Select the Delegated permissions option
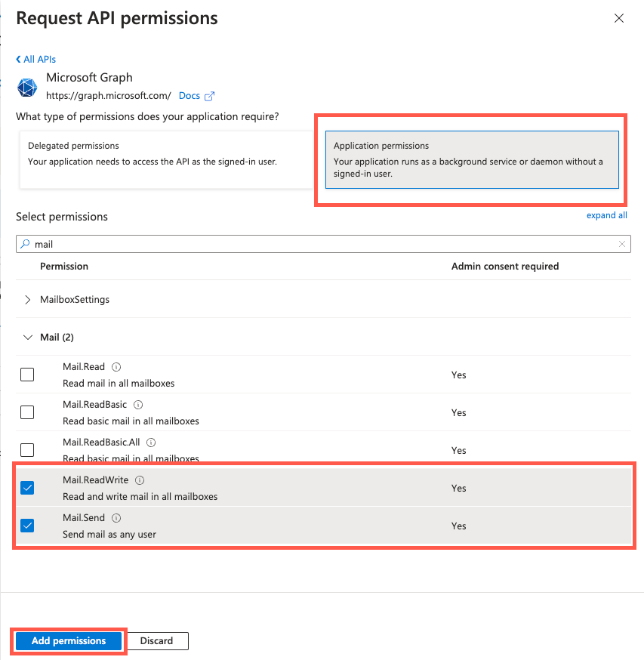The width and height of the screenshot is (644, 660). coord(164,159)
